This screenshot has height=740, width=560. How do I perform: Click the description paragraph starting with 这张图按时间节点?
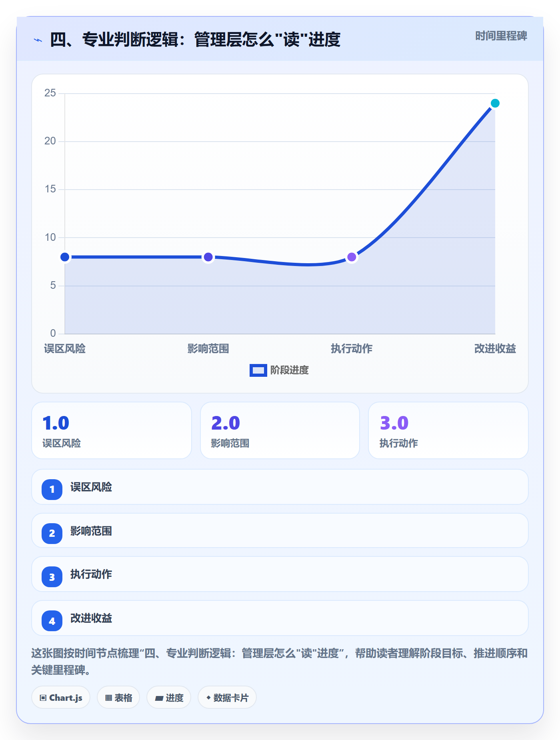pos(280,662)
